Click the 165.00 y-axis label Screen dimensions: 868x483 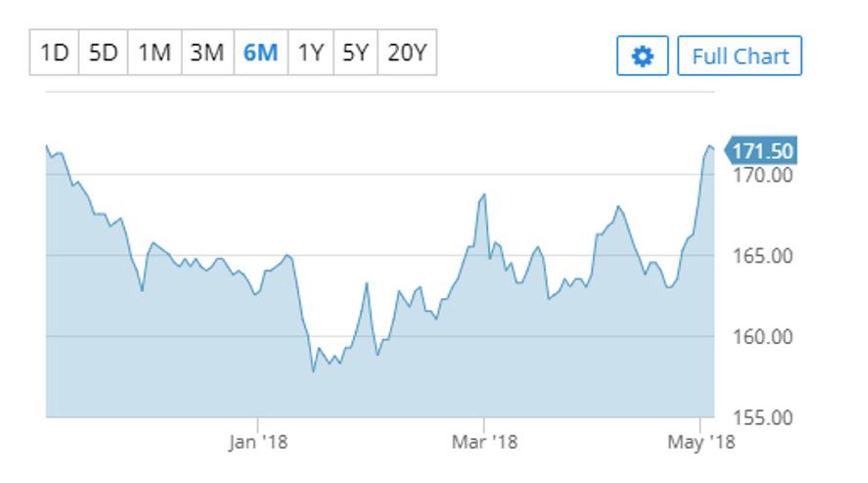click(763, 256)
